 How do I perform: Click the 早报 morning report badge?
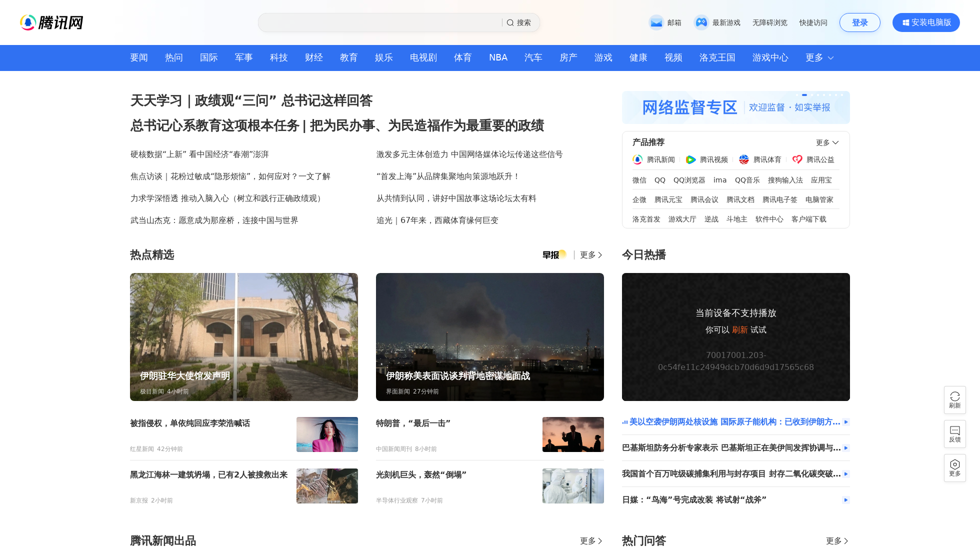point(554,255)
